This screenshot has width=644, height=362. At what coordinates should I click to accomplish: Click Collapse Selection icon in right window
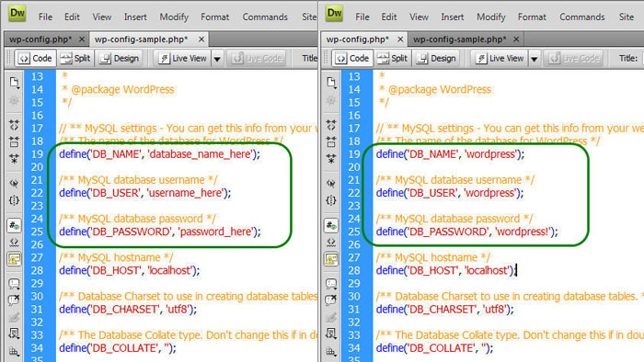click(x=331, y=141)
